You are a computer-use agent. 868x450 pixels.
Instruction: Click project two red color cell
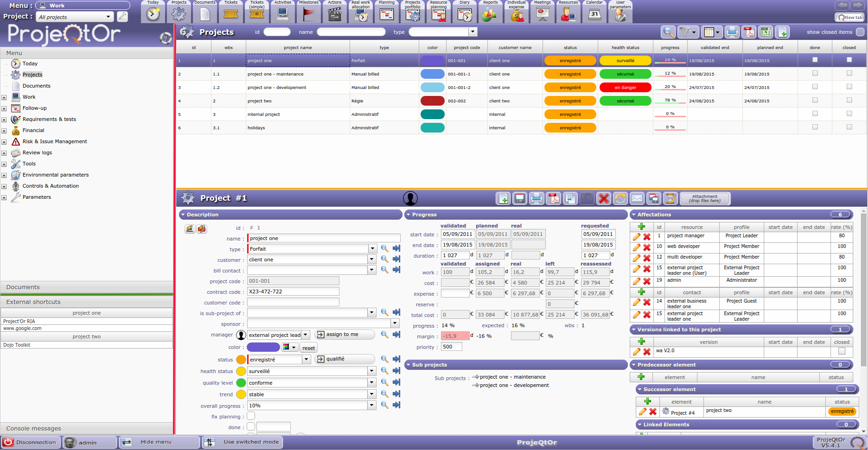coord(432,101)
